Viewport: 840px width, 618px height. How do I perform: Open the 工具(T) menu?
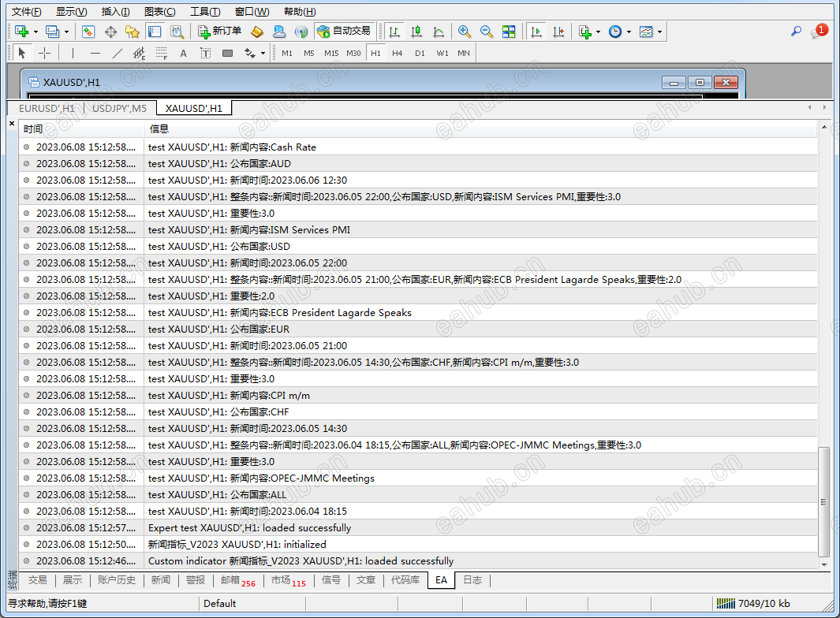[205, 11]
